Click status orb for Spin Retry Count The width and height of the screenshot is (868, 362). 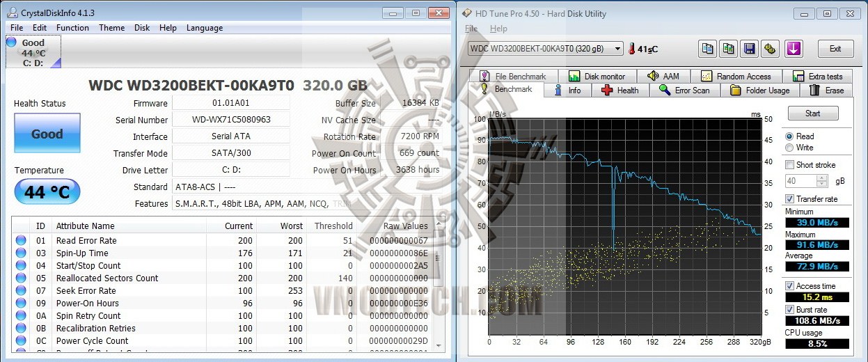point(21,315)
